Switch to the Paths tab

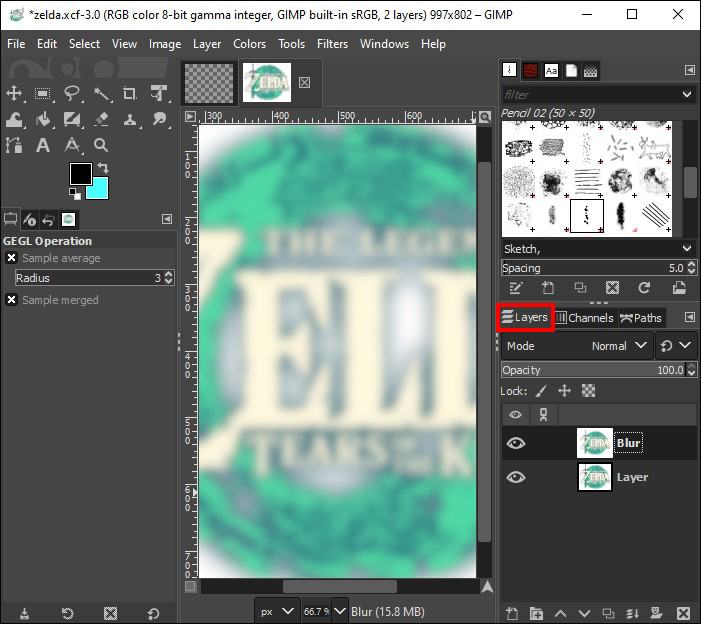(x=641, y=318)
